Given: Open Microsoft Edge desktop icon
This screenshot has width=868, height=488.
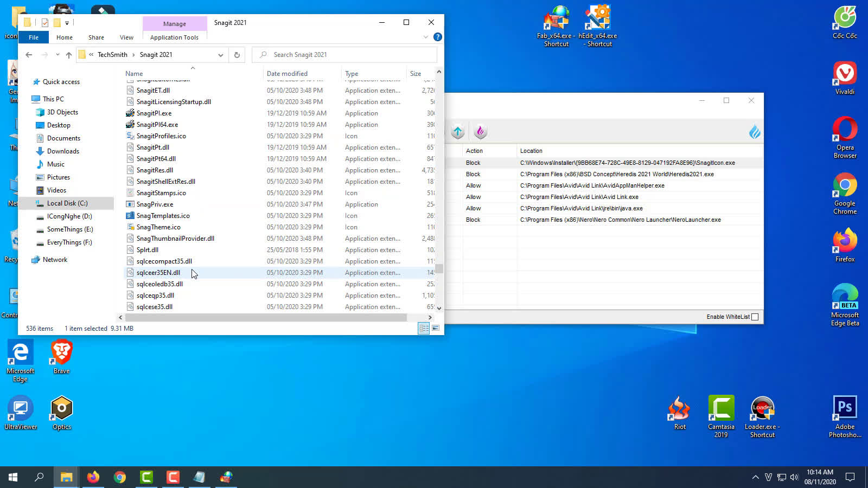Looking at the screenshot, I should (x=20, y=361).
